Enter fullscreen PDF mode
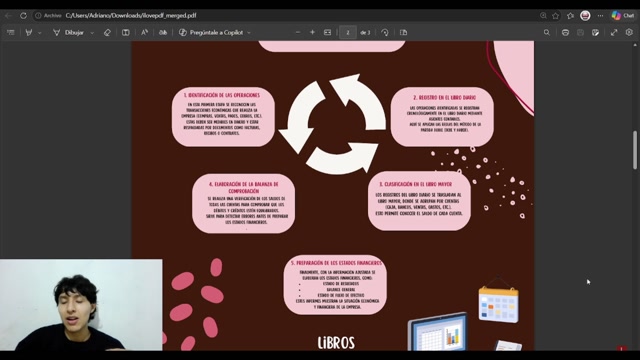This screenshot has height=360, width=640. [x=614, y=32]
